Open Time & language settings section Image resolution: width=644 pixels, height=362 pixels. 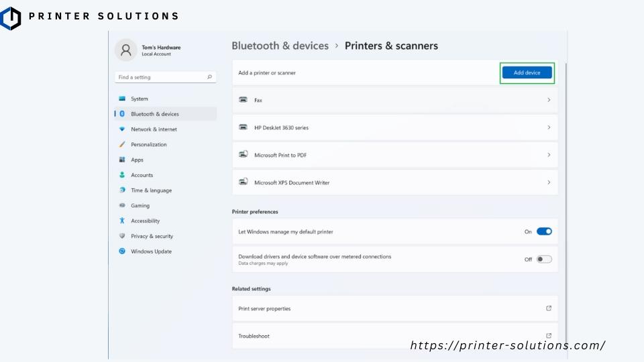click(151, 190)
